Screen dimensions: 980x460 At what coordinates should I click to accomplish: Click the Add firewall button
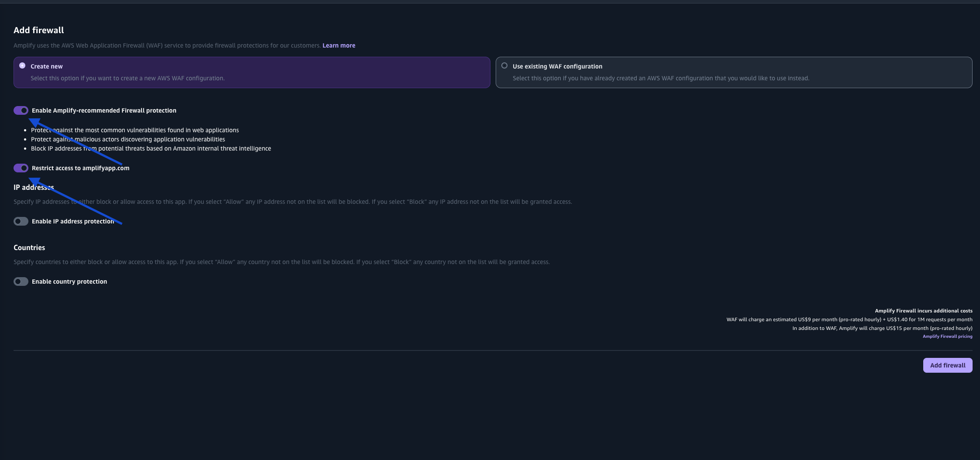(x=947, y=365)
